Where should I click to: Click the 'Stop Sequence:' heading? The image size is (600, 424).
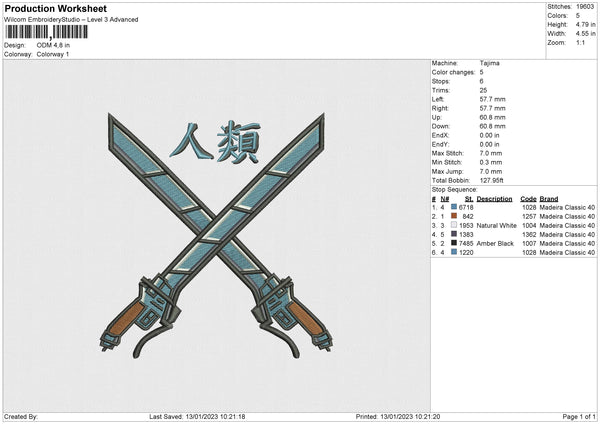(455, 190)
